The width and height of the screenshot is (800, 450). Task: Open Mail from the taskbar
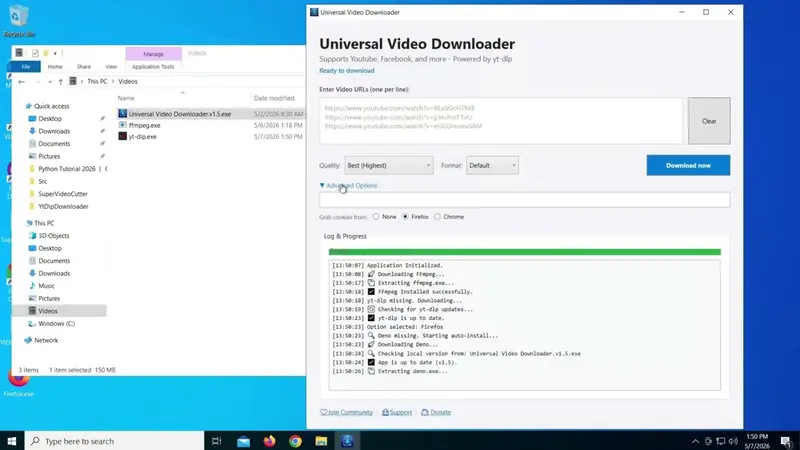pos(243,441)
